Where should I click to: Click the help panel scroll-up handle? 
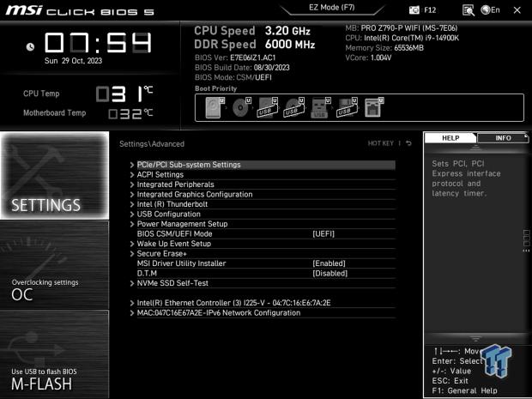pyautogui.click(x=475, y=148)
